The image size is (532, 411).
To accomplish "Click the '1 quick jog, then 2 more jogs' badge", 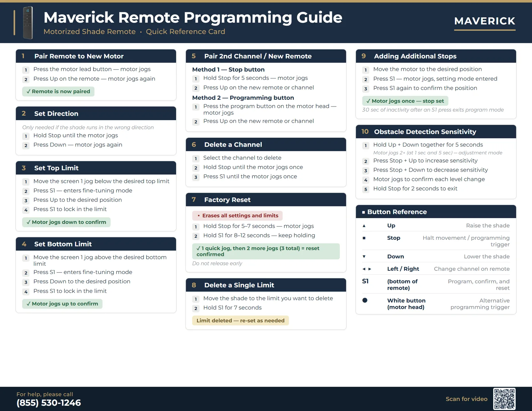I will pos(266,251).
